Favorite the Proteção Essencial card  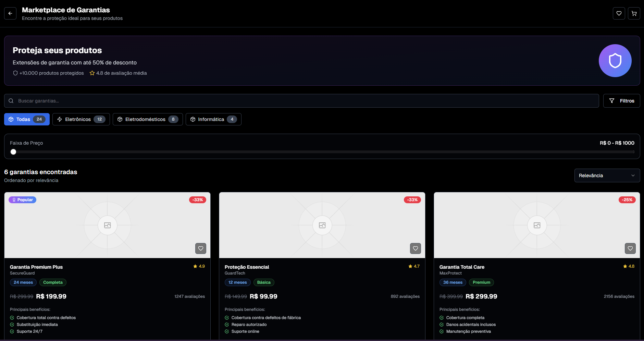coord(415,248)
